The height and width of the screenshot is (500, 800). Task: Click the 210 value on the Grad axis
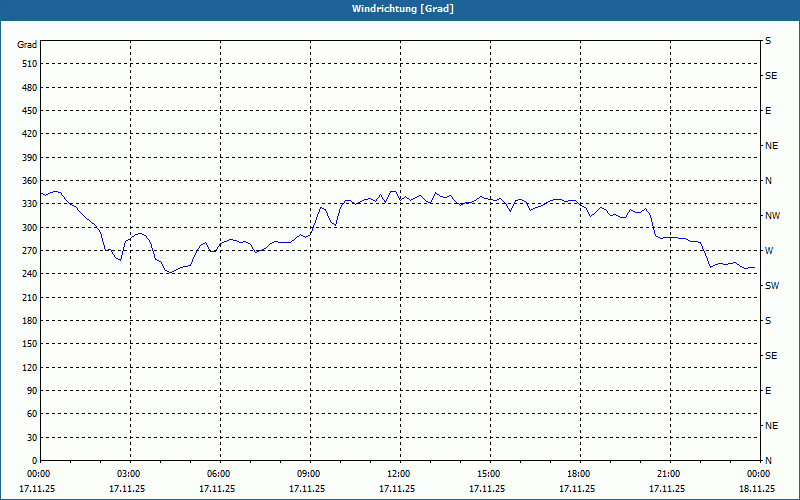point(30,297)
